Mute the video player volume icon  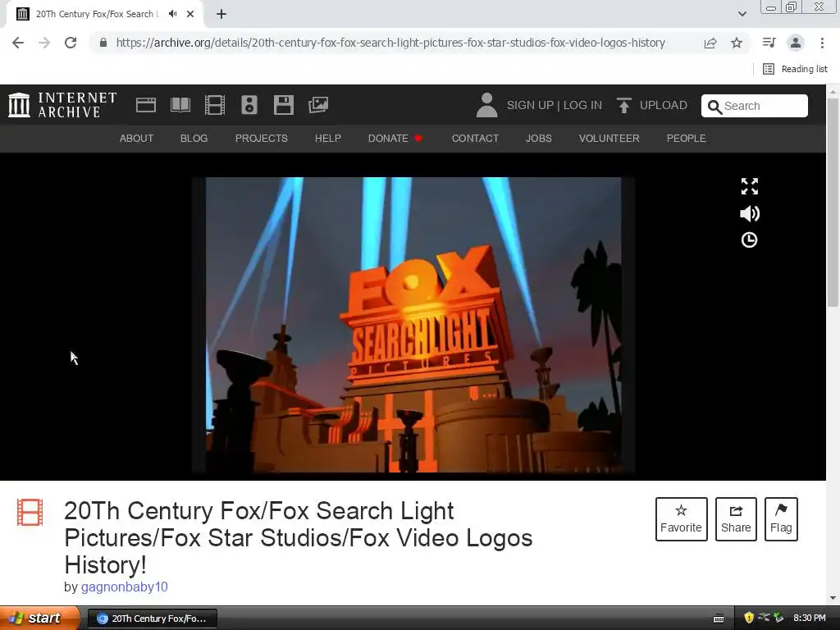(750, 214)
